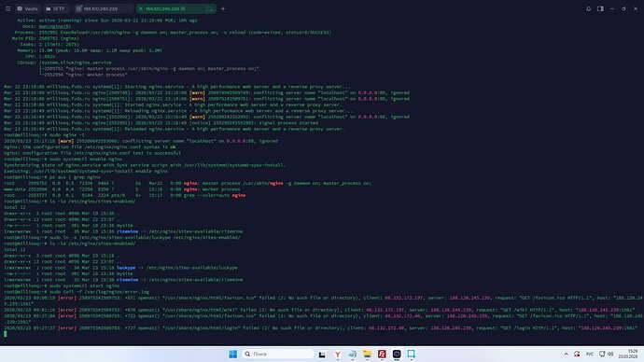
Task: Click the 'sudo tail -f /var/log/nginx/error.log' command line
Action: (77, 292)
